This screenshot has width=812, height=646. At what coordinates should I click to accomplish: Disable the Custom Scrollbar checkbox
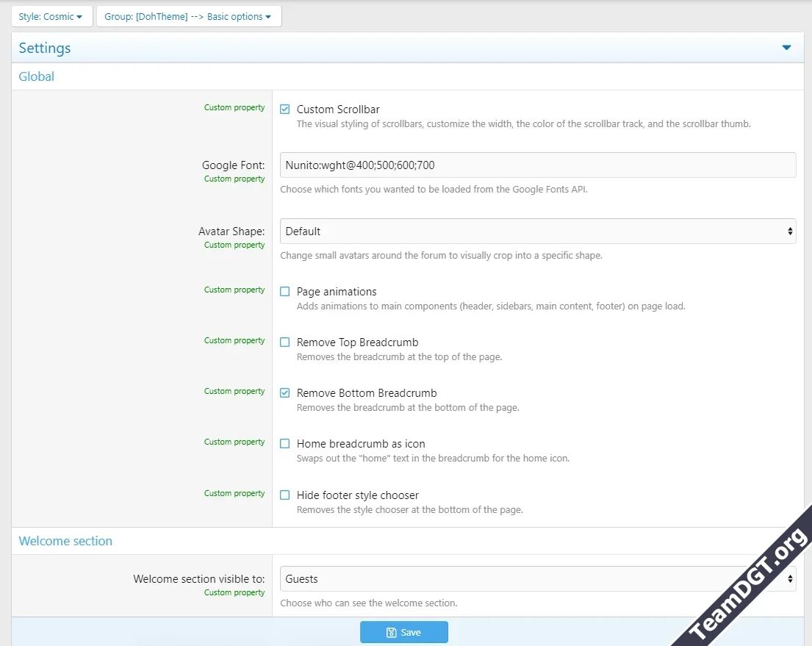click(x=285, y=110)
